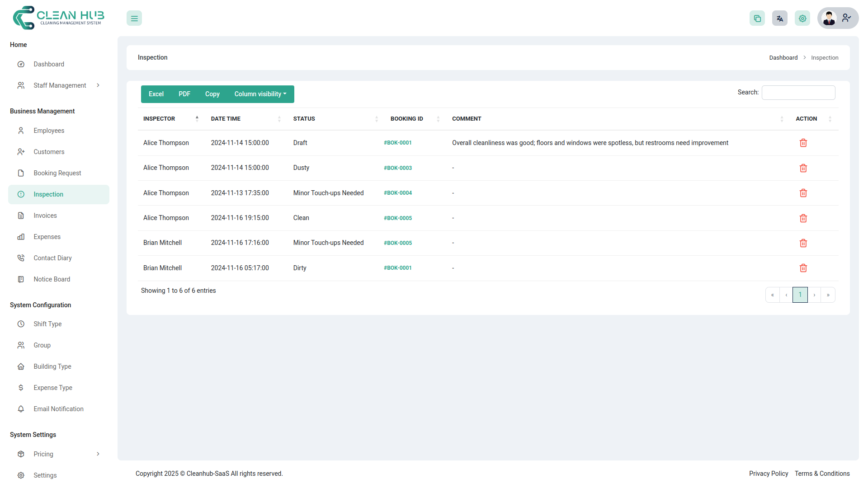Viewport: 868px width, 488px height.
Task: Delete the inspection for booking #BOK-0001
Action: pyautogui.click(x=803, y=143)
